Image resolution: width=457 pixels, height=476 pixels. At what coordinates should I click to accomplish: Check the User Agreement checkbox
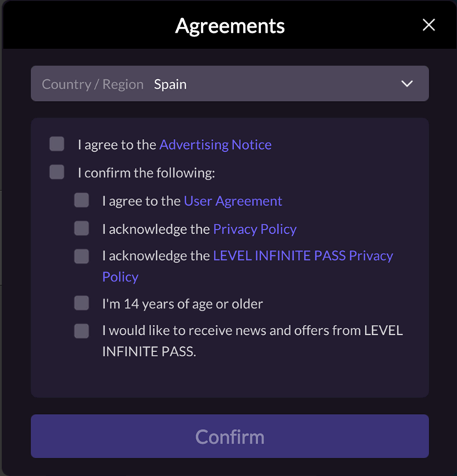(81, 200)
